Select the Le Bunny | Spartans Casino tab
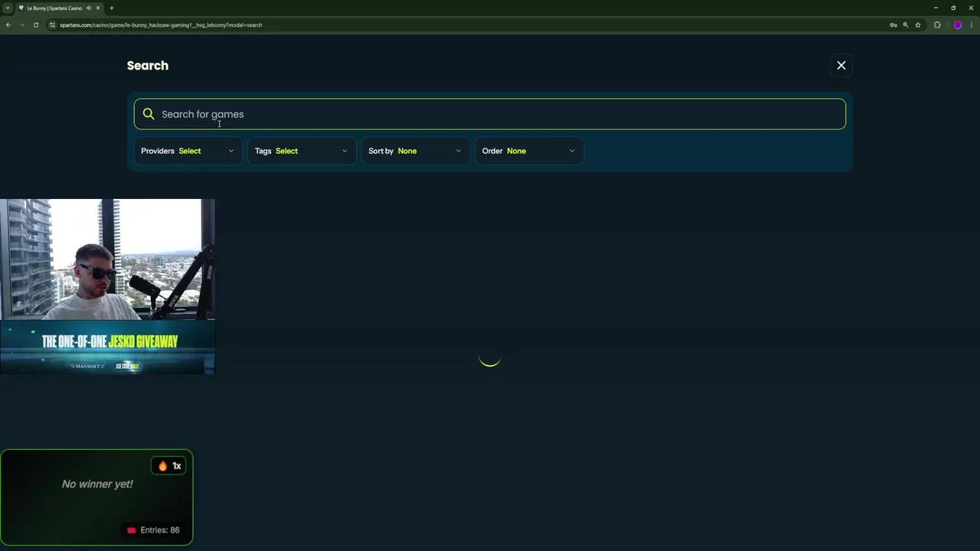 [54, 8]
